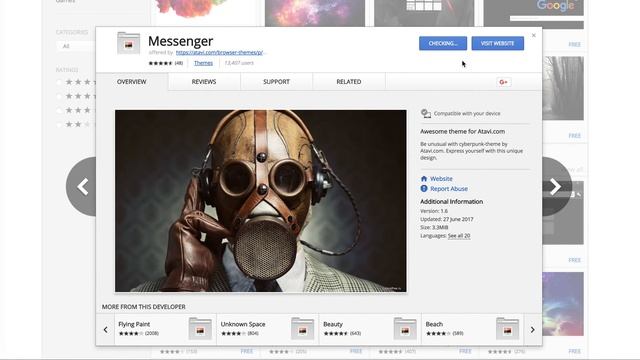Open Flying Paint theme icon
The height and width of the screenshot is (360, 640).
point(200,329)
